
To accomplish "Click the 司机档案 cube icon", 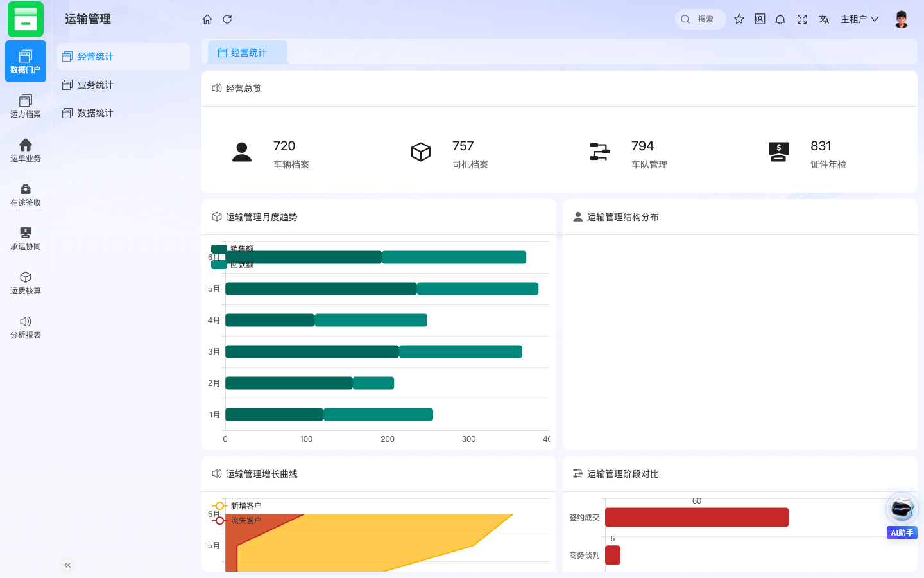I will 421,152.
